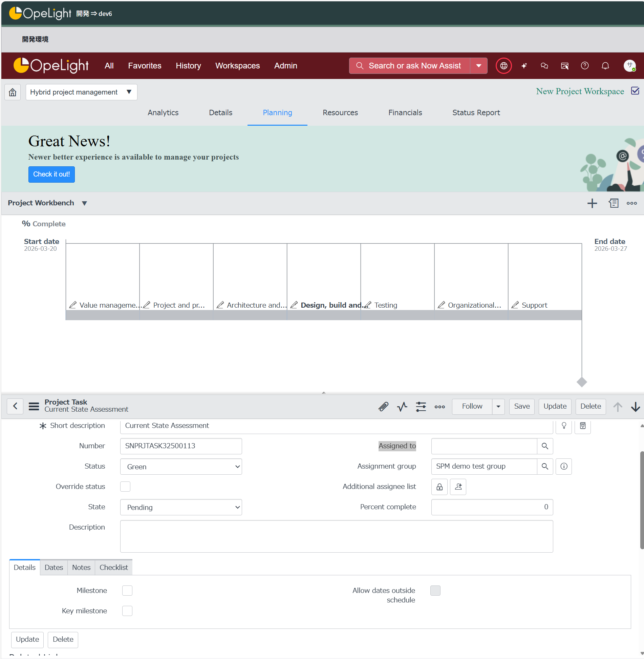
Task: Click the Check it out! button
Action: 51,174
